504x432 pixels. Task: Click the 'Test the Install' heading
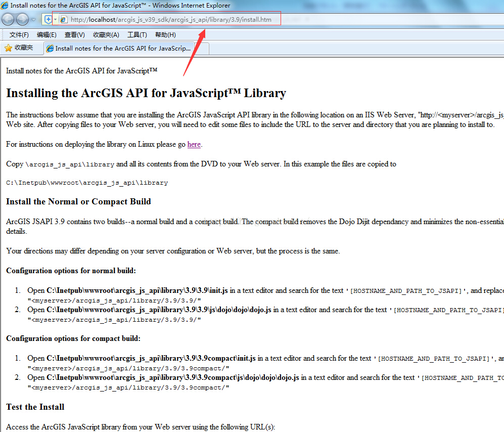coord(35,407)
